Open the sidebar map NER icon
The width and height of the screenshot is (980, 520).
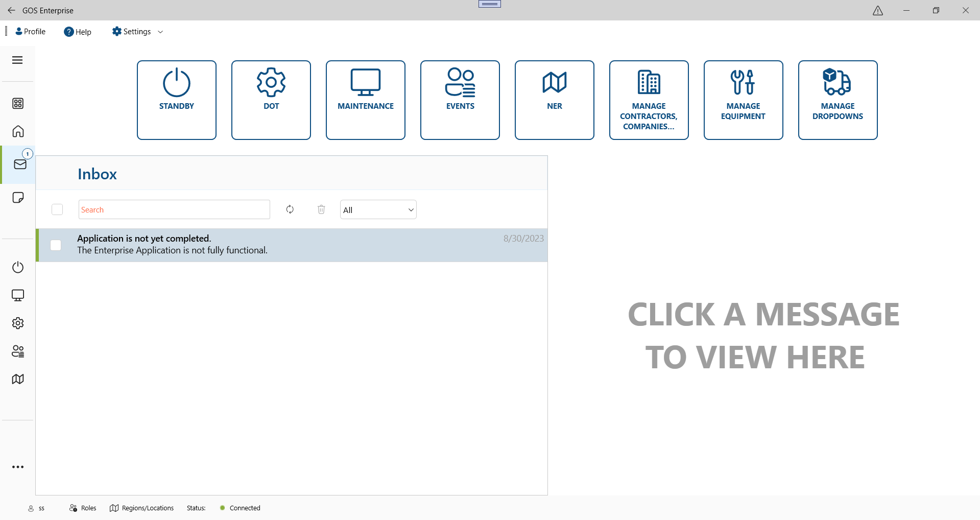tap(18, 379)
